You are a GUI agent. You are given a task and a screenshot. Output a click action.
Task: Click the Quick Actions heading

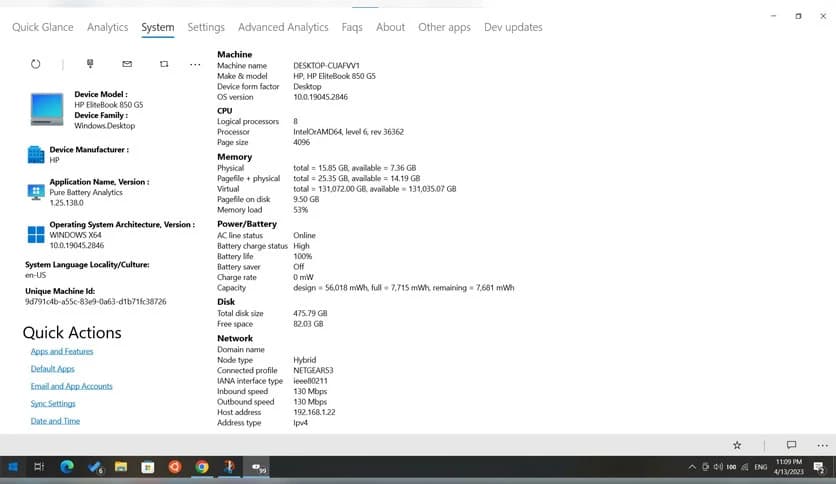click(72, 333)
